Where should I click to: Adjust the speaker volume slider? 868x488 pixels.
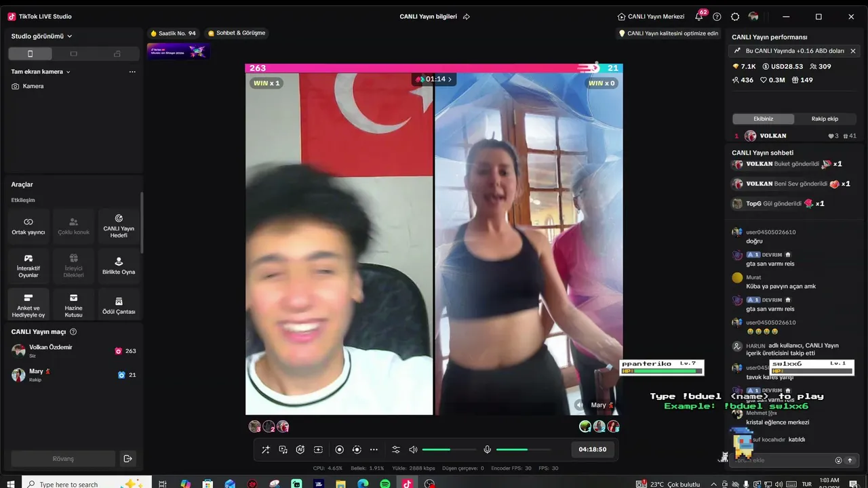(449, 449)
